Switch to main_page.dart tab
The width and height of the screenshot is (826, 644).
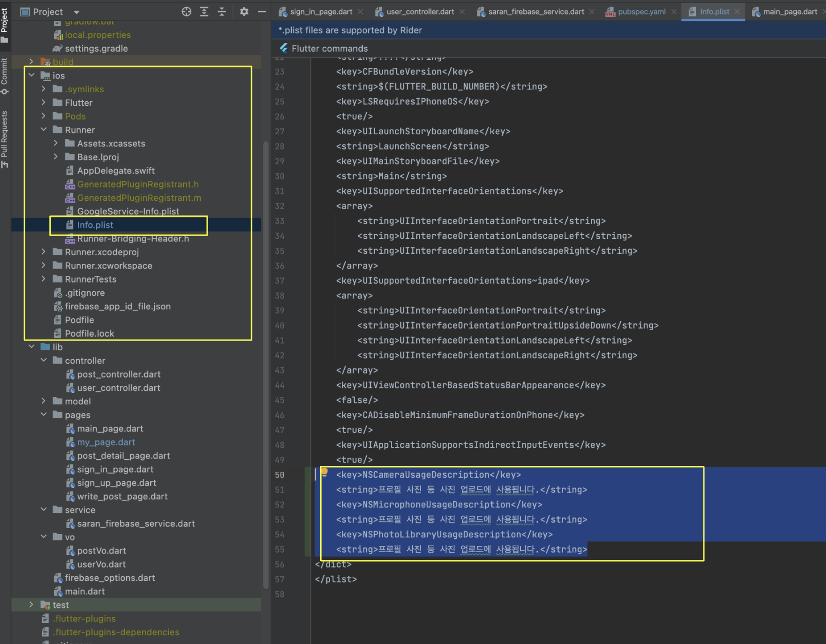tap(789, 12)
